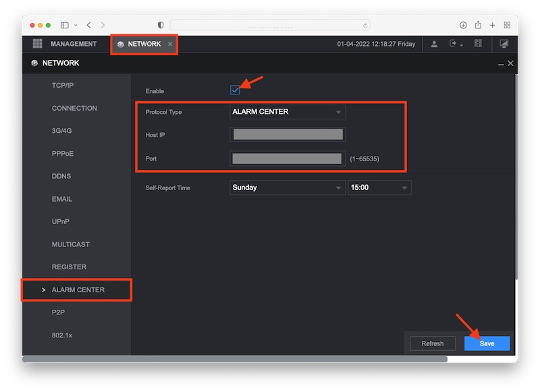
Task: Click the Refresh button
Action: click(433, 343)
